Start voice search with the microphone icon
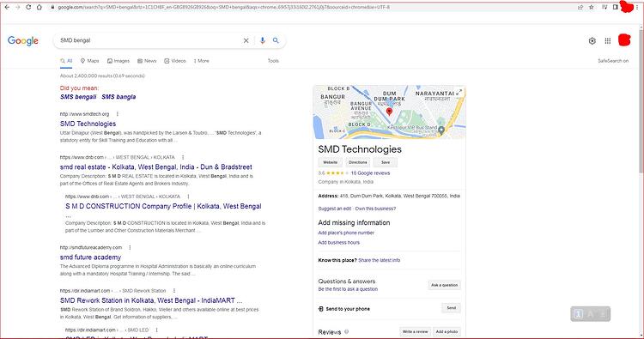The image size is (644, 339). (263, 40)
